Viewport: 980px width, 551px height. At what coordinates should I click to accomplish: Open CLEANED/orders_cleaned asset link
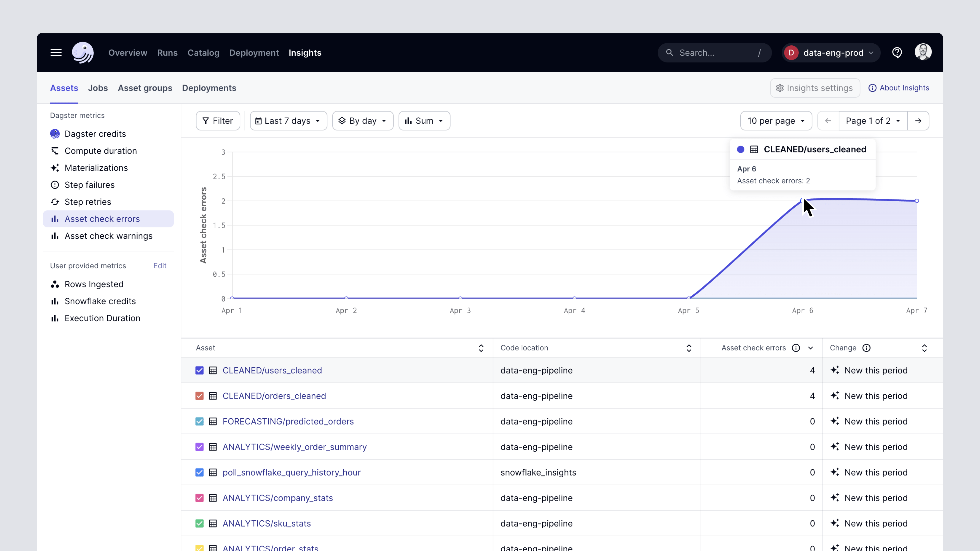click(274, 396)
